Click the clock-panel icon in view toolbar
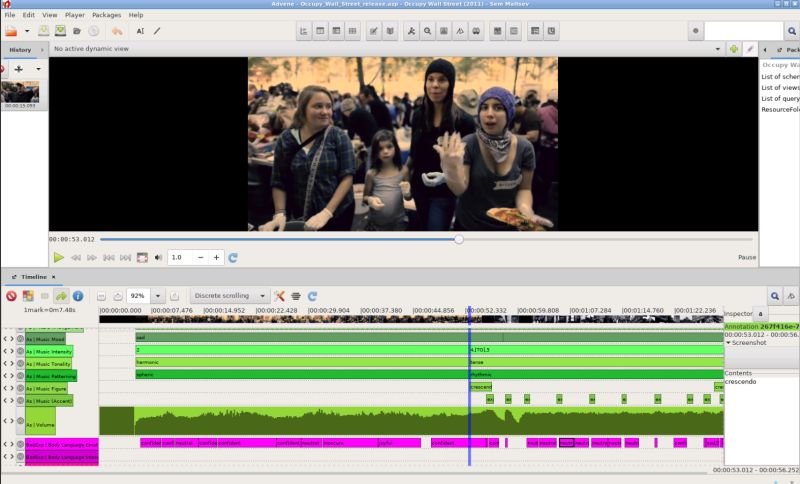This screenshot has width=800, height=484. pos(551,31)
